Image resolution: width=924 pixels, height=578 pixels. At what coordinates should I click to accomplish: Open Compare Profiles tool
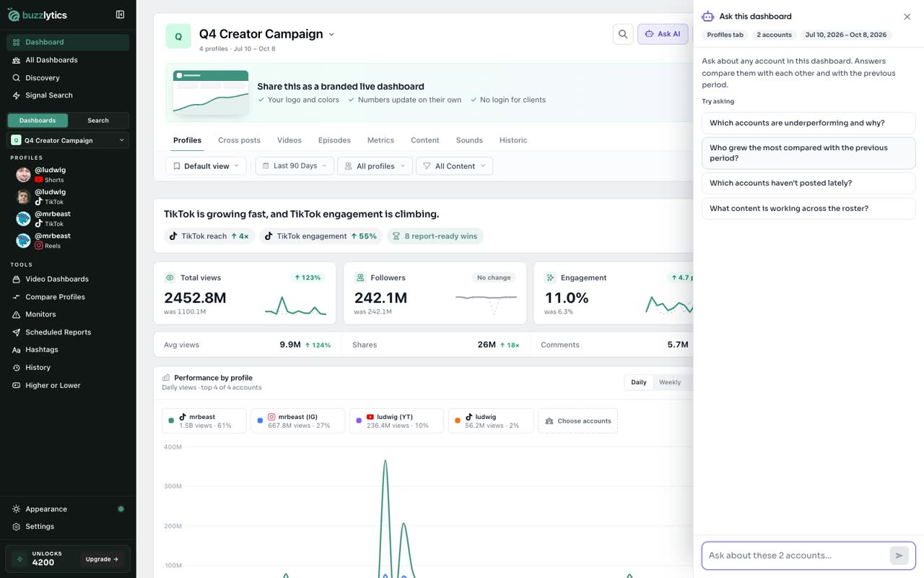[x=68, y=297]
